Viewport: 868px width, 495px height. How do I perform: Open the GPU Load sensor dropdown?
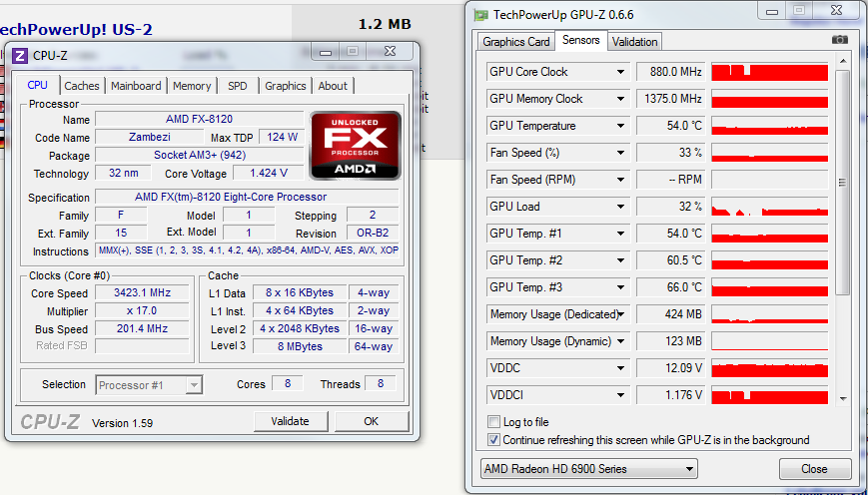click(x=620, y=207)
